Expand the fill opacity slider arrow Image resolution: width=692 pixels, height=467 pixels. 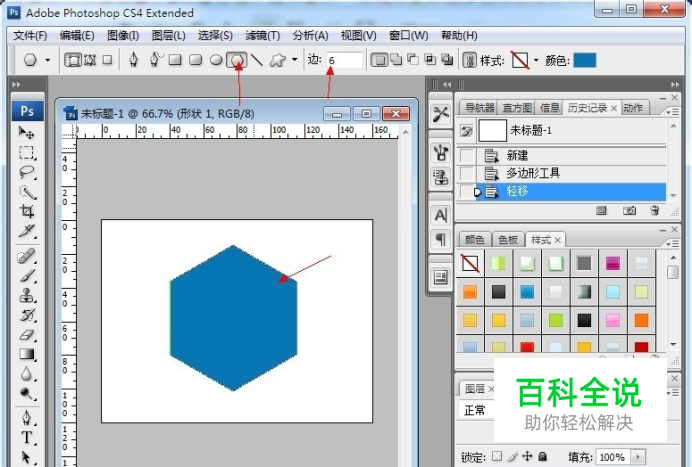click(636, 457)
